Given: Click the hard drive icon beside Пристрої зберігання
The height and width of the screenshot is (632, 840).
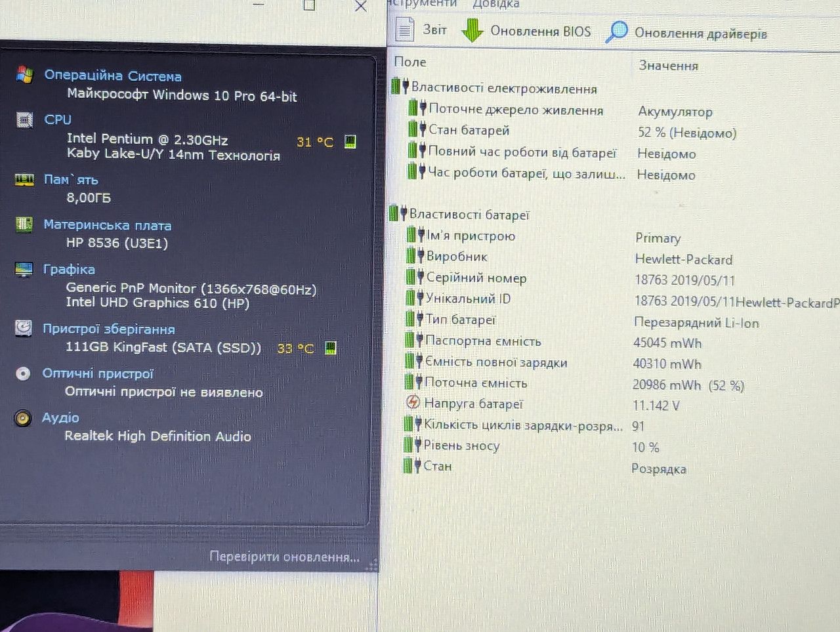Looking at the screenshot, I should click(24, 328).
